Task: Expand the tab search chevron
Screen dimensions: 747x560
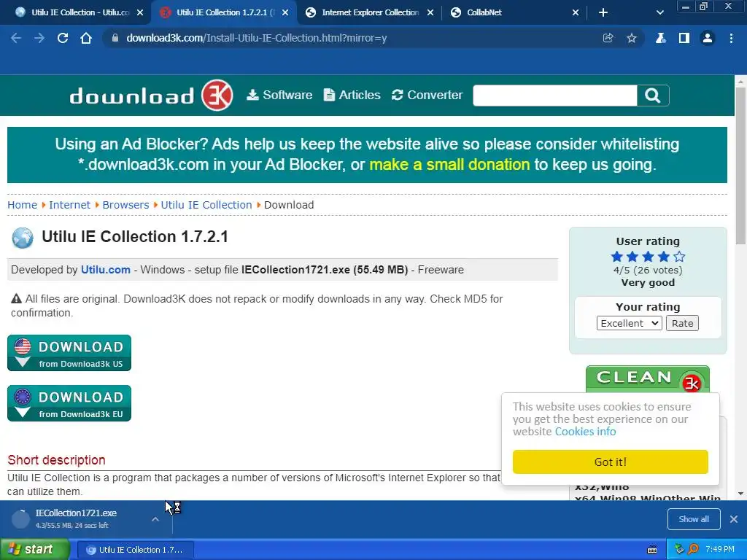Action: [x=659, y=12]
